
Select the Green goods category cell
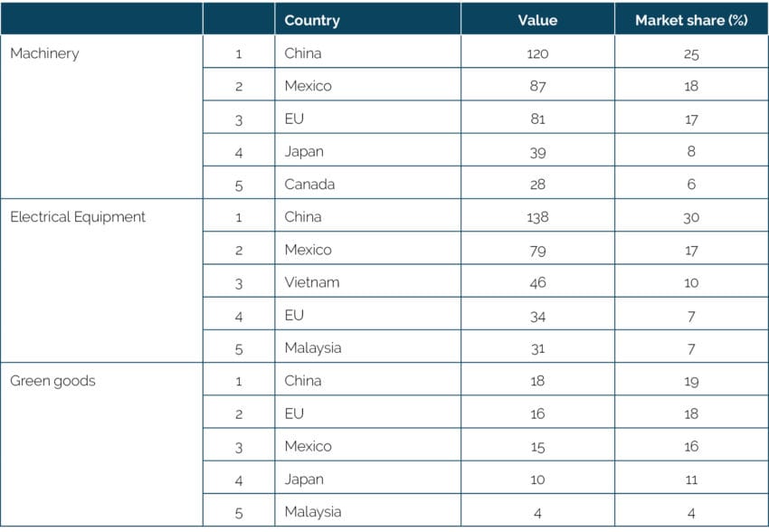[x=52, y=381]
